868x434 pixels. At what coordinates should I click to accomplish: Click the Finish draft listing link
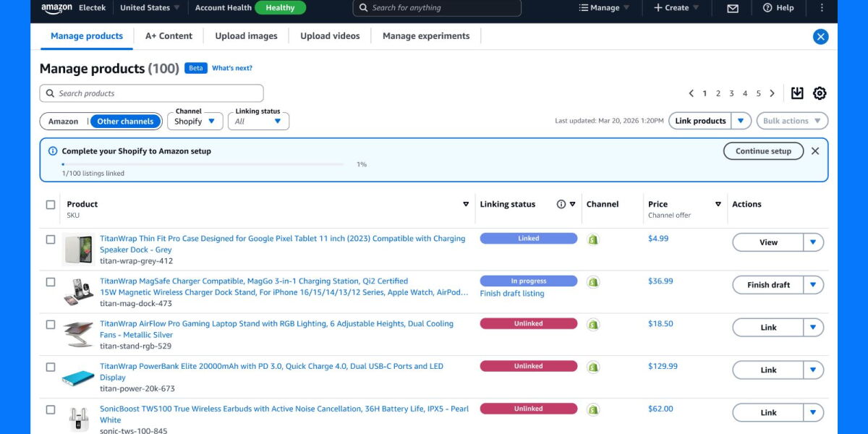pos(512,294)
